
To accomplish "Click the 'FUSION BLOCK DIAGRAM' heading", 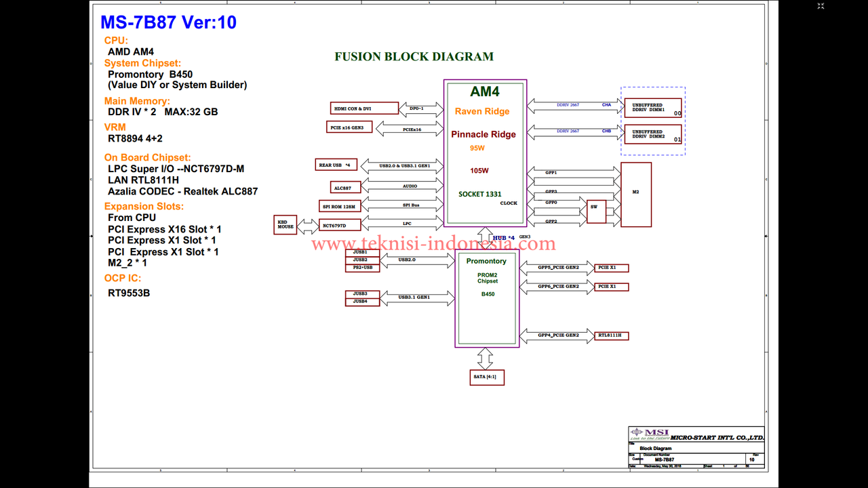I will point(414,57).
